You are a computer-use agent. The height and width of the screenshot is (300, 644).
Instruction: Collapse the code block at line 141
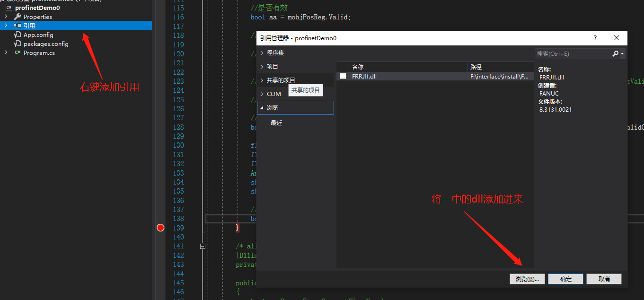coord(203,246)
